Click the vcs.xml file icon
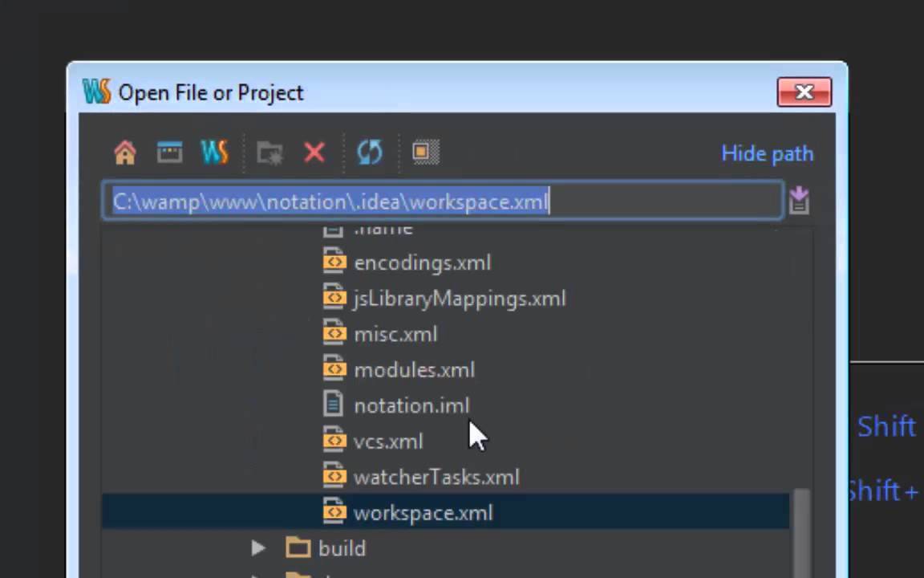924x578 pixels. pos(334,441)
